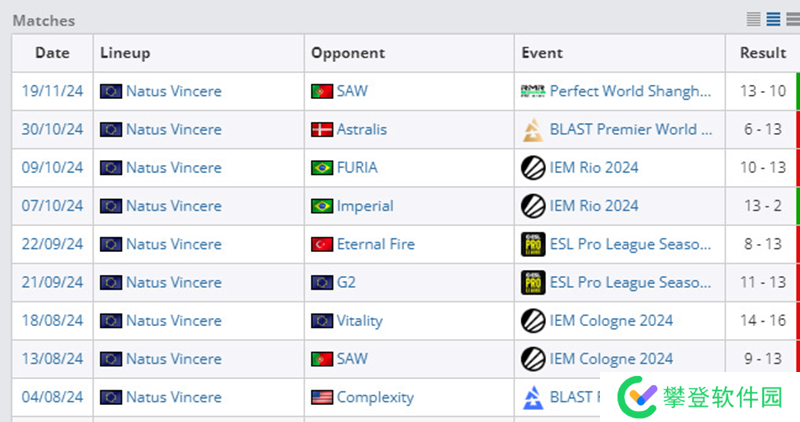Click the Brazil flag next to FURIA
Image resolution: width=800 pixels, height=422 pixels.
(321, 167)
